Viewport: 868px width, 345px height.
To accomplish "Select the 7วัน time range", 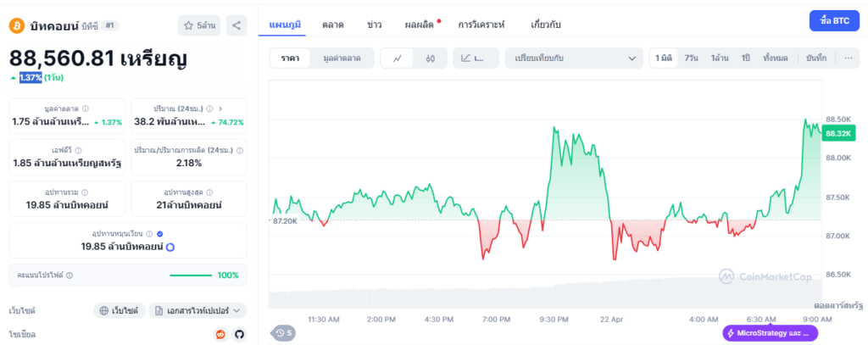I will (692, 58).
